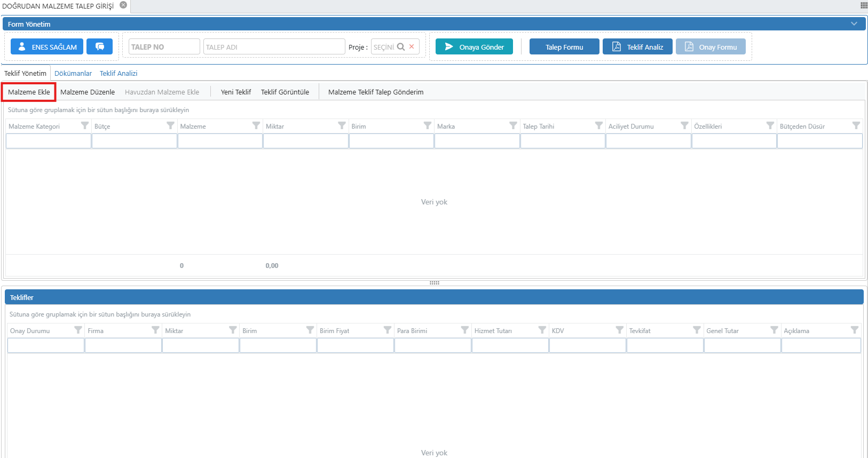Clear project selection with red X
The image size is (868, 458).
(x=412, y=47)
